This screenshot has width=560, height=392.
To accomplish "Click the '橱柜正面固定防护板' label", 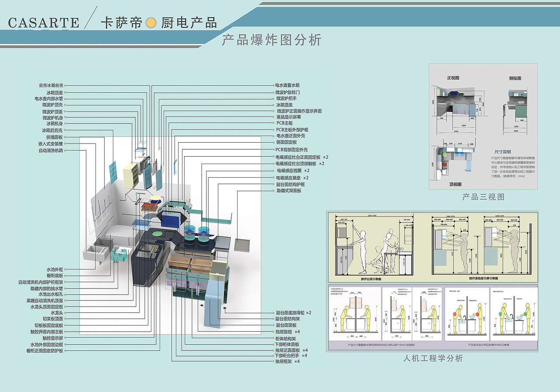I will [45, 351].
